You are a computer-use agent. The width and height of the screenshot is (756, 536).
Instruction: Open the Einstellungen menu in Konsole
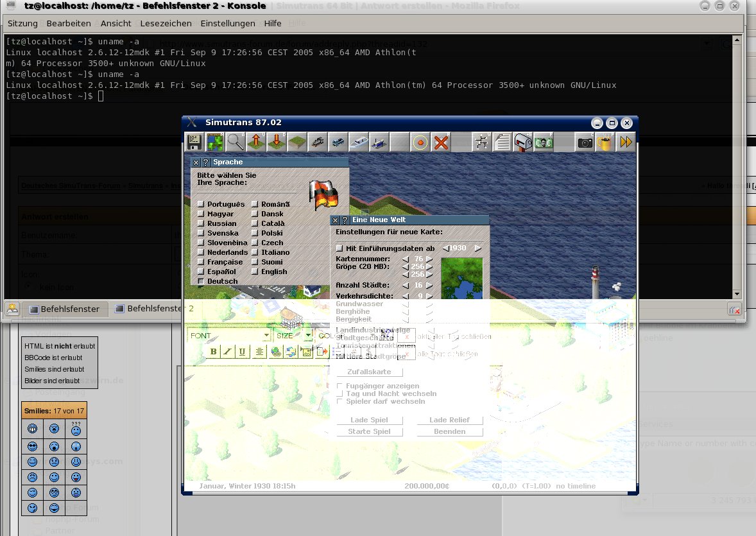227,23
